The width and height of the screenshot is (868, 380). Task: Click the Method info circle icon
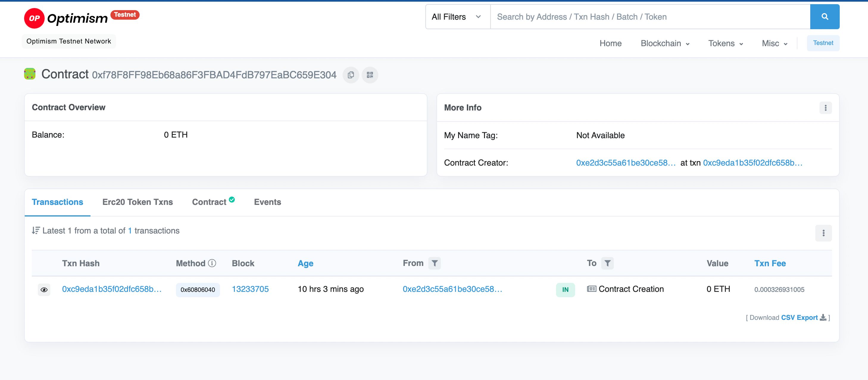coord(212,263)
